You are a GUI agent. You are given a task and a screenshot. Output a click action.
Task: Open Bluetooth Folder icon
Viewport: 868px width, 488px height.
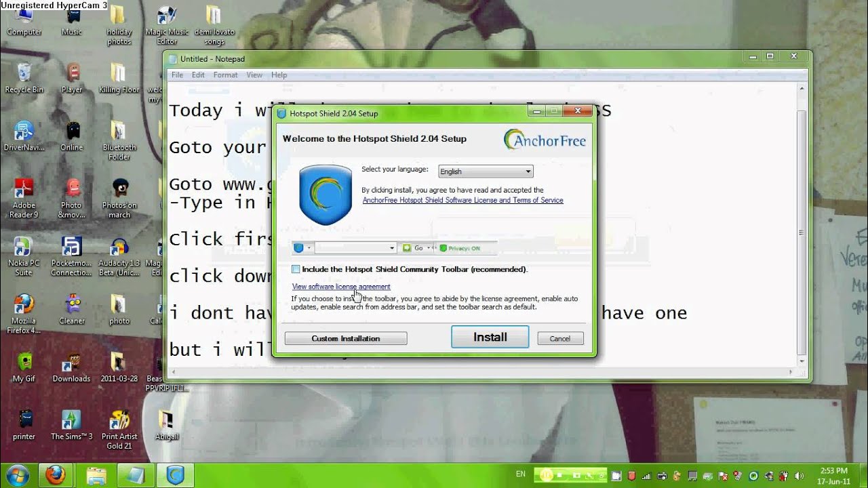click(119, 140)
